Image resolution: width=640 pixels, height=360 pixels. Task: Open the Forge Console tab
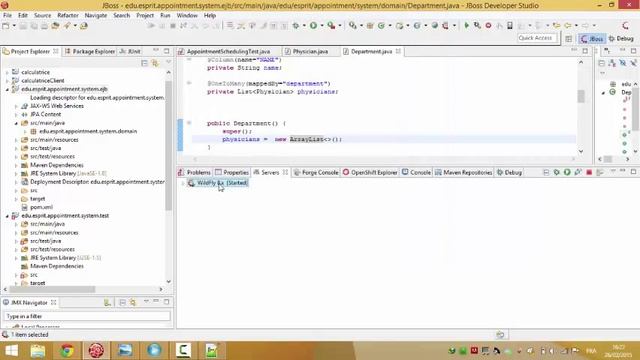316,172
